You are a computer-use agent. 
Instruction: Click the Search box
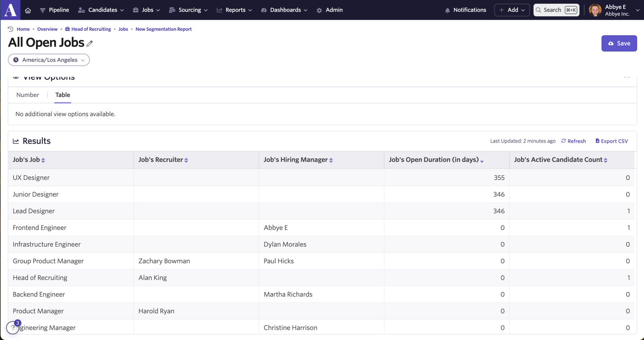[557, 10]
